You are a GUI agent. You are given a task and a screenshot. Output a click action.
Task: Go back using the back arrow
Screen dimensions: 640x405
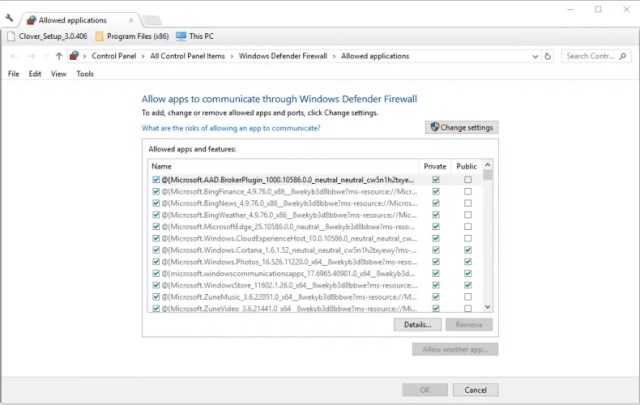[x=13, y=56]
